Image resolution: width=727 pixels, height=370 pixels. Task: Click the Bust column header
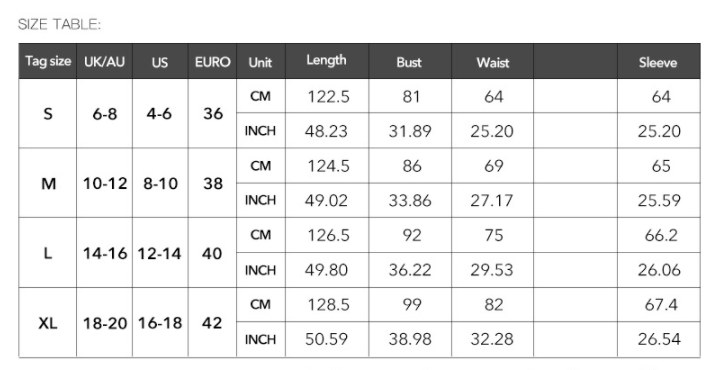pos(410,61)
